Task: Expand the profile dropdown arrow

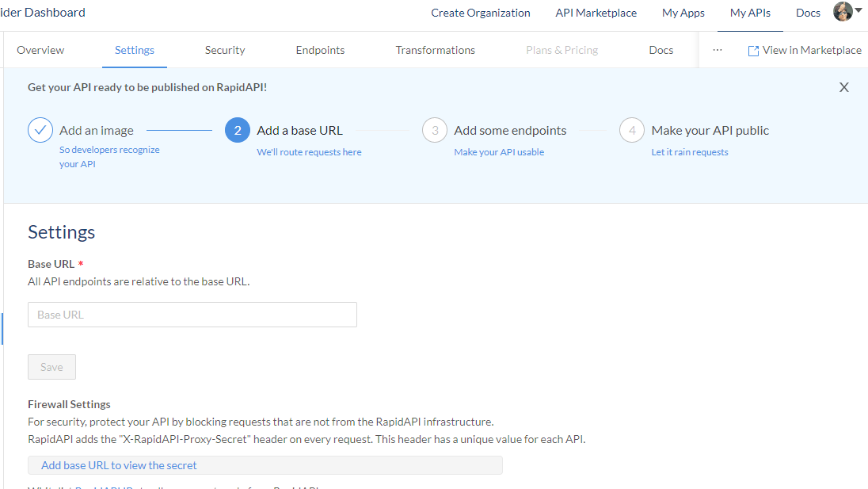Action: pos(858,10)
